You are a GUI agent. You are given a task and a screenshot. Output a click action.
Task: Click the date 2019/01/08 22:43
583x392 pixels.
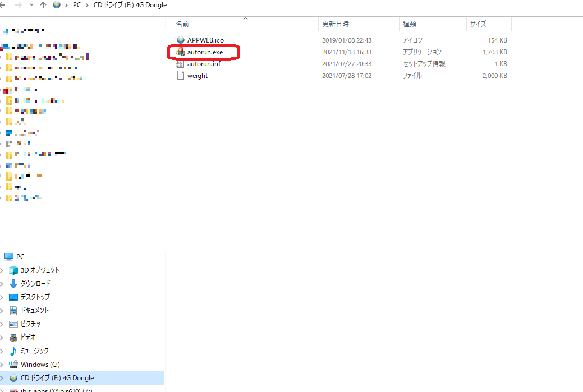click(347, 40)
